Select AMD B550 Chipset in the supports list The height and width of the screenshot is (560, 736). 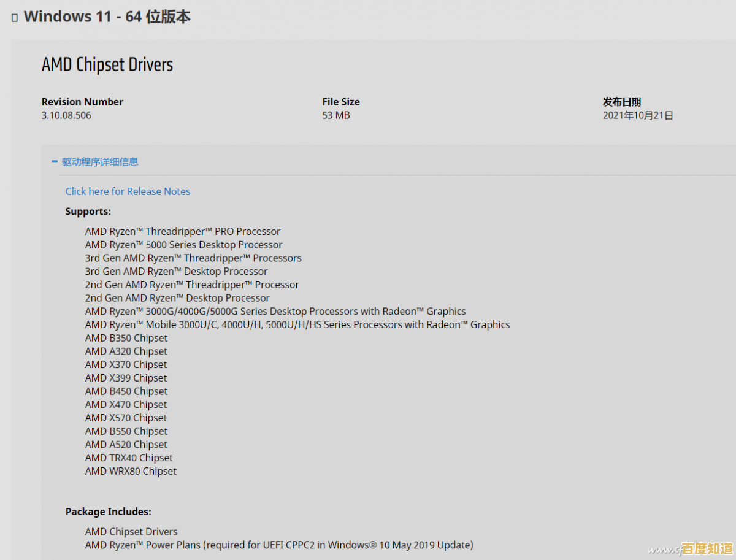click(x=126, y=431)
